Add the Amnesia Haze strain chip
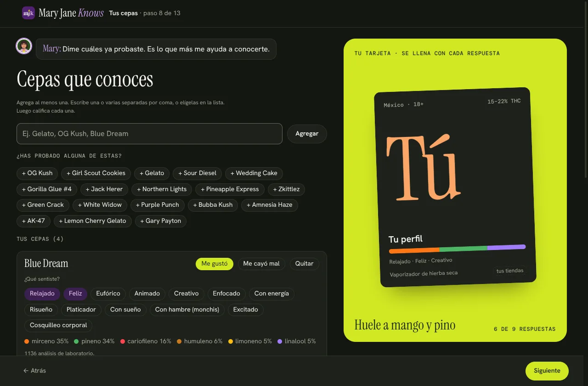588x386 pixels. 270,205
